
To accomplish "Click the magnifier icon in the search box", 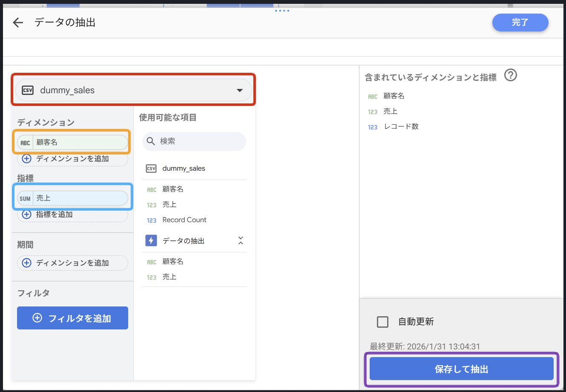I will point(151,141).
